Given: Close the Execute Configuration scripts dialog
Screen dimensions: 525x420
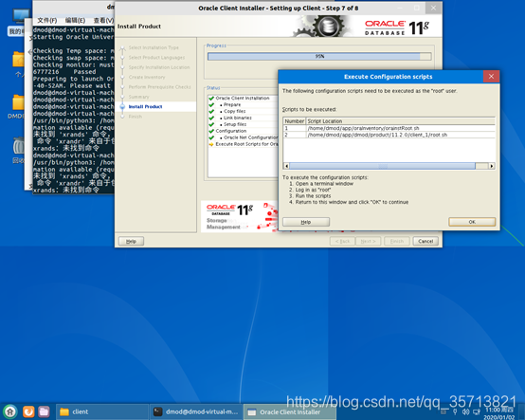Looking at the screenshot, I should coord(491,77).
